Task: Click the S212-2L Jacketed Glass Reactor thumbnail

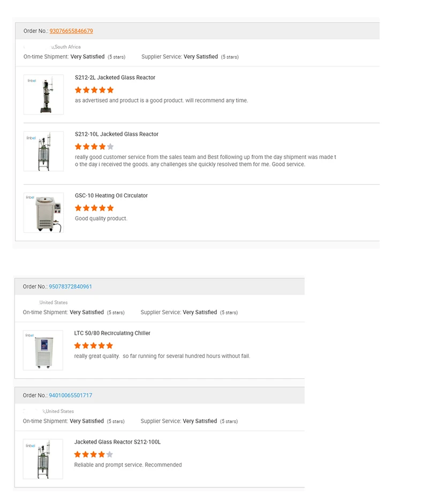Action: pyautogui.click(x=43, y=95)
